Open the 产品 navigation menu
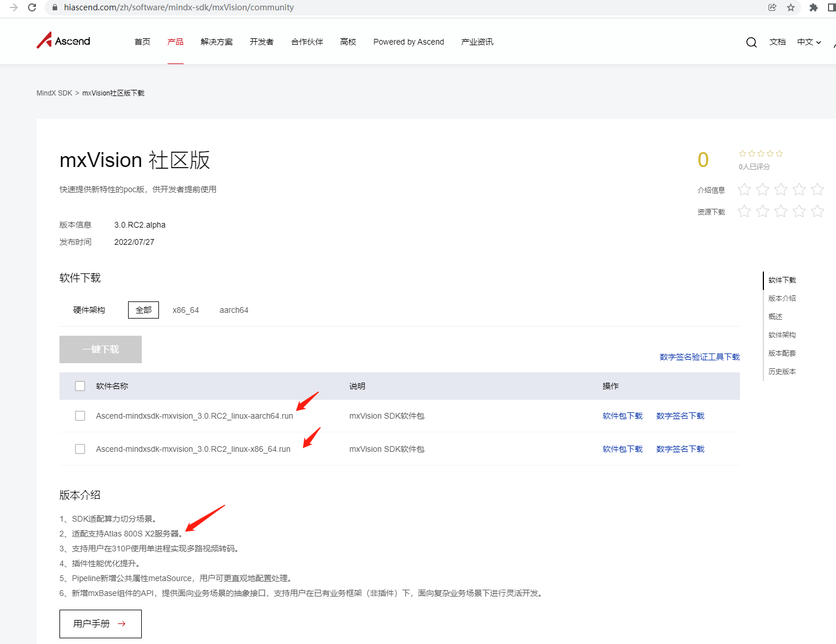This screenshot has height=644, width=836. (176, 42)
